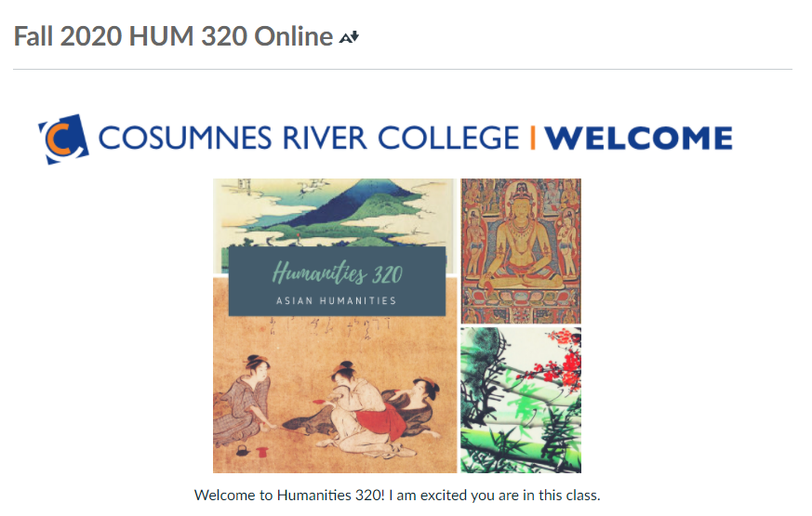
Task: Click the Cosumnes River College C logo
Action: click(63, 139)
